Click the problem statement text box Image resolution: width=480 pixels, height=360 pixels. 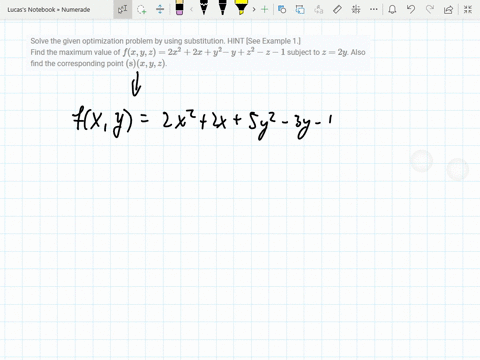(198, 52)
